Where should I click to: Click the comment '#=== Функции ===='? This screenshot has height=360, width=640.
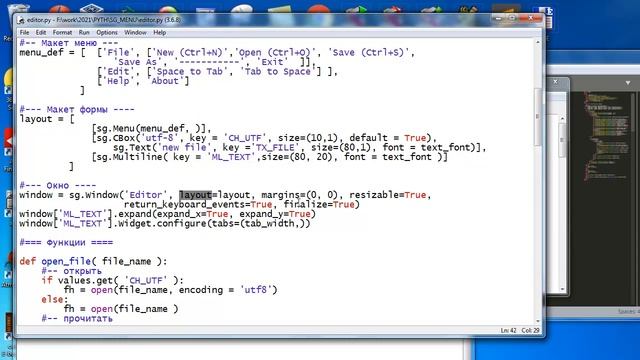click(x=66, y=242)
